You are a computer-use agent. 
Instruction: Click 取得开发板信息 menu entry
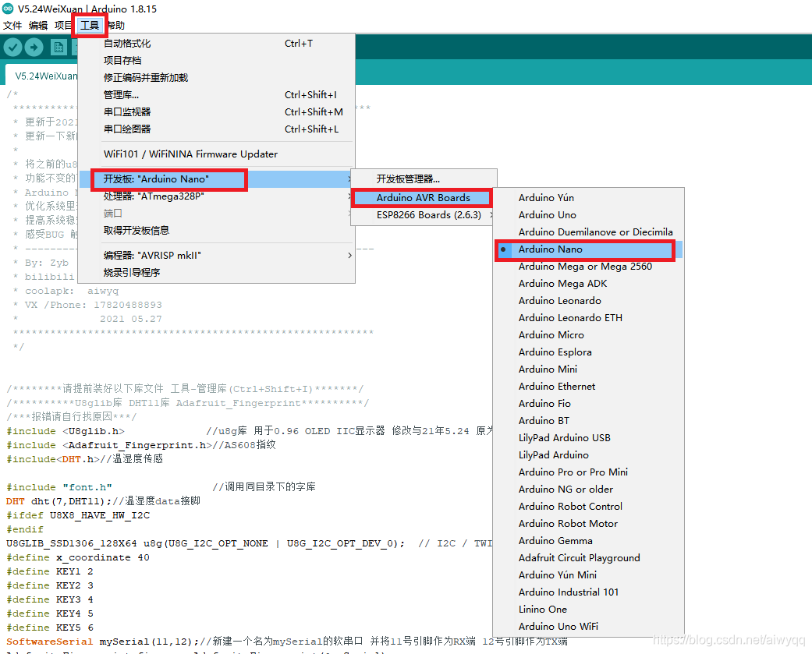point(217,230)
